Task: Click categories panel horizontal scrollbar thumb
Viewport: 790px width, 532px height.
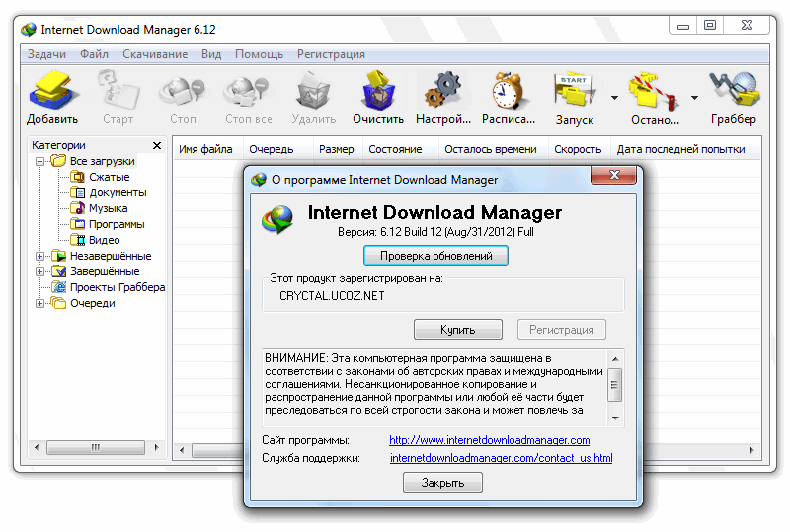Action: pos(96,447)
